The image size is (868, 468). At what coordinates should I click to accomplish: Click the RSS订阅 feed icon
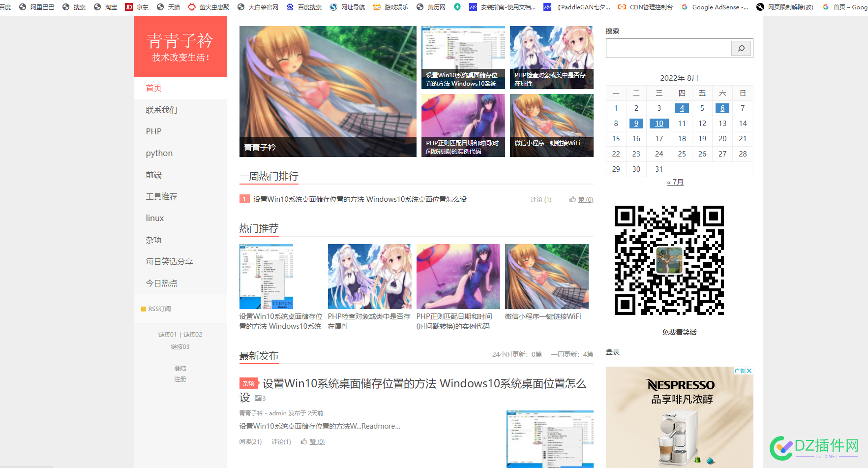point(144,309)
